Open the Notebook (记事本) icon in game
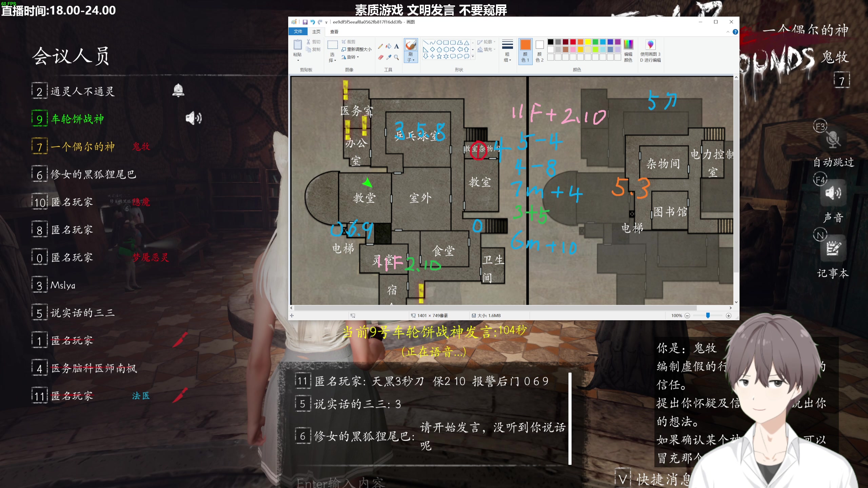The height and width of the screenshot is (488, 868). point(833,249)
